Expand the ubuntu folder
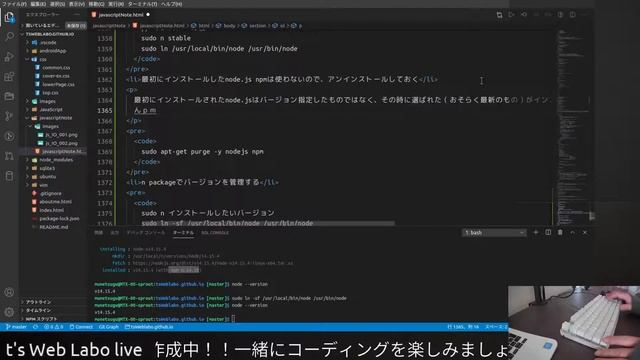The width and height of the screenshot is (640, 360). 48,177
